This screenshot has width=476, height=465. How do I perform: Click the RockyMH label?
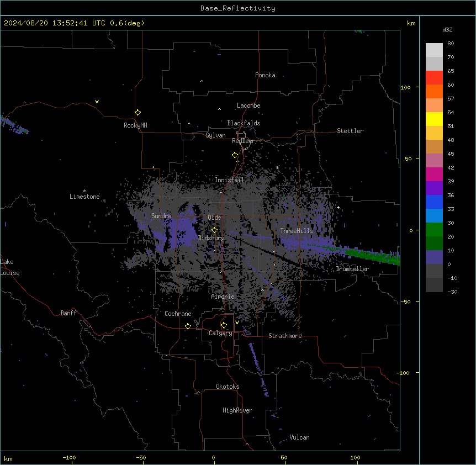pyautogui.click(x=135, y=125)
